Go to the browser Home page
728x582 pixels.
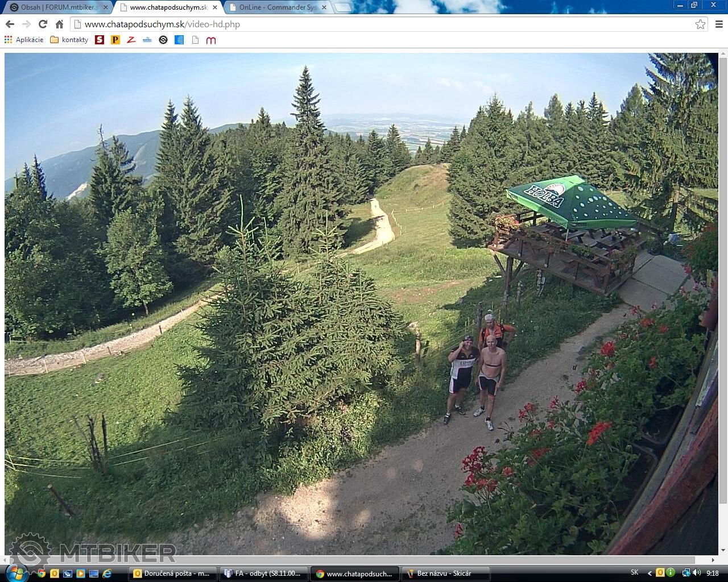point(59,24)
